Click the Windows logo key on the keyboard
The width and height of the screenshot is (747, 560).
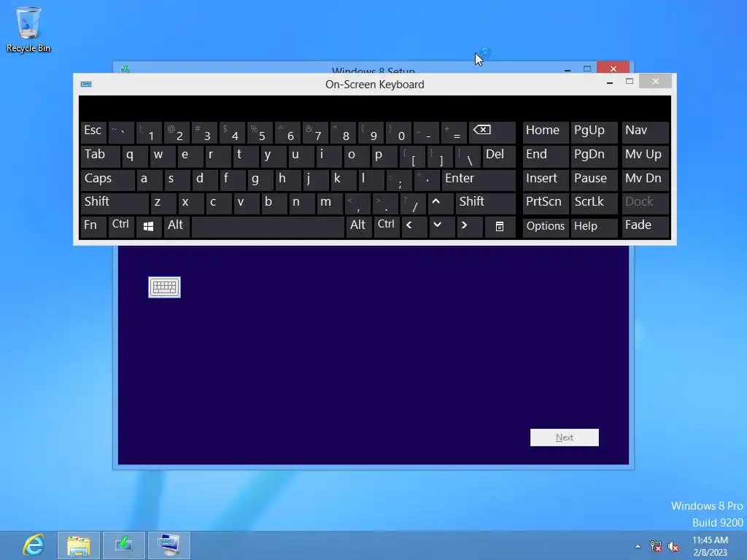click(149, 227)
